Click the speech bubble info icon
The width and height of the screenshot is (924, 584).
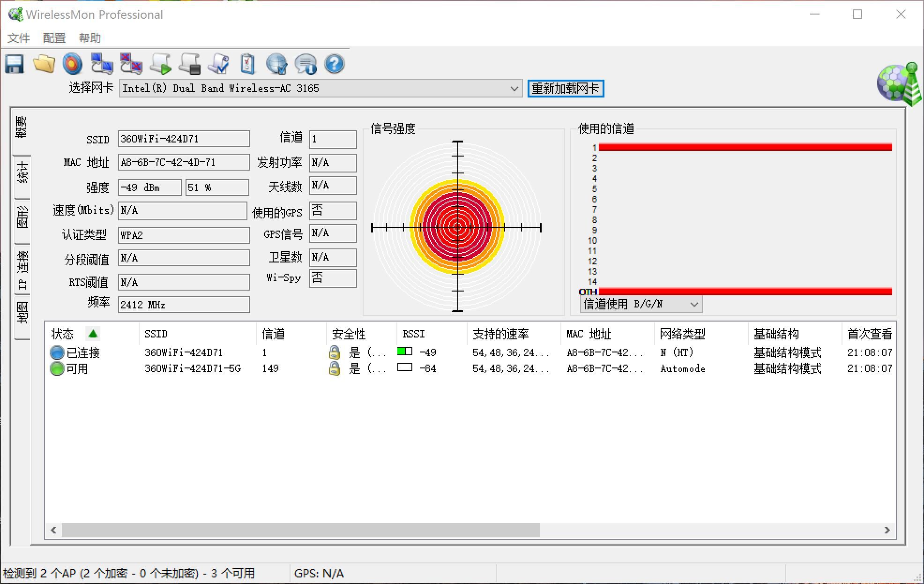pyautogui.click(x=306, y=64)
